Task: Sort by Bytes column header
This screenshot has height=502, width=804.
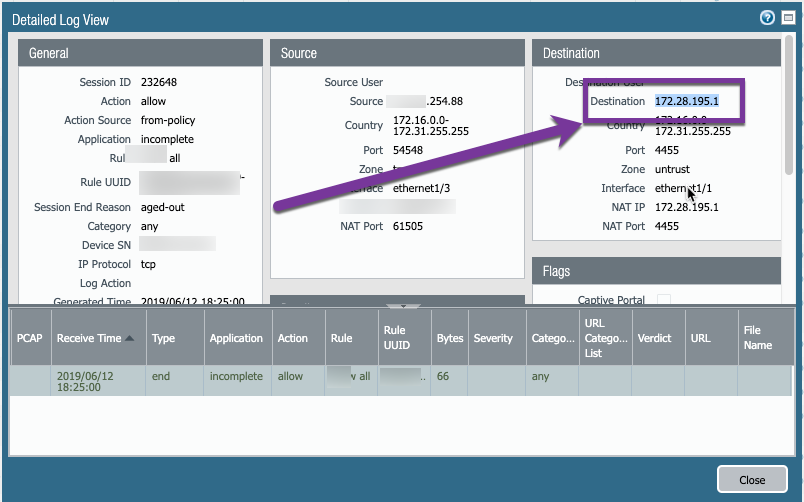Action: tap(450, 338)
